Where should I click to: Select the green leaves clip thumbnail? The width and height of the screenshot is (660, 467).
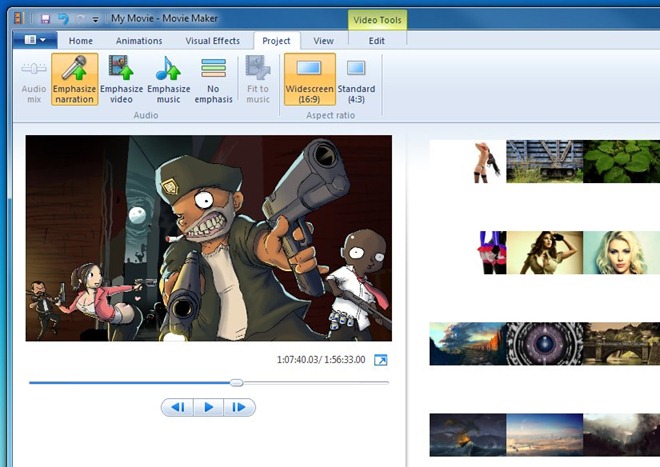(x=621, y=161)
